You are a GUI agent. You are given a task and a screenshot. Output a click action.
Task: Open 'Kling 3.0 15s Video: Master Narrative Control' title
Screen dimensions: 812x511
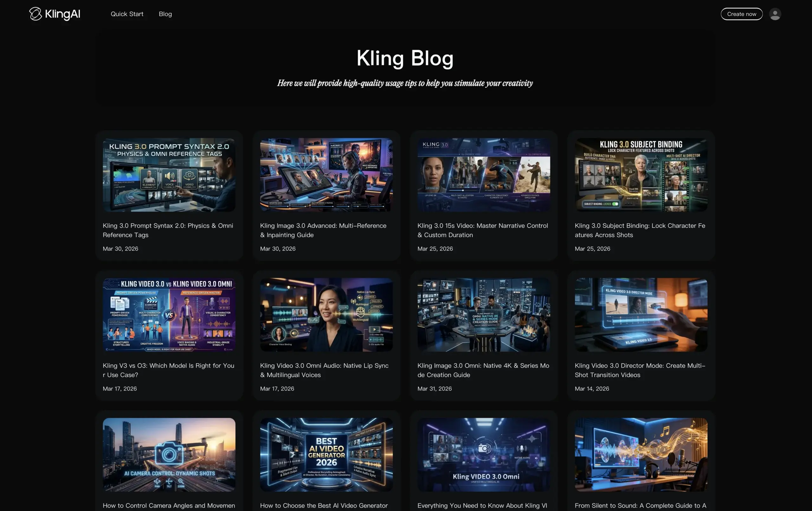pyautogui.click(x=482, y=230)
